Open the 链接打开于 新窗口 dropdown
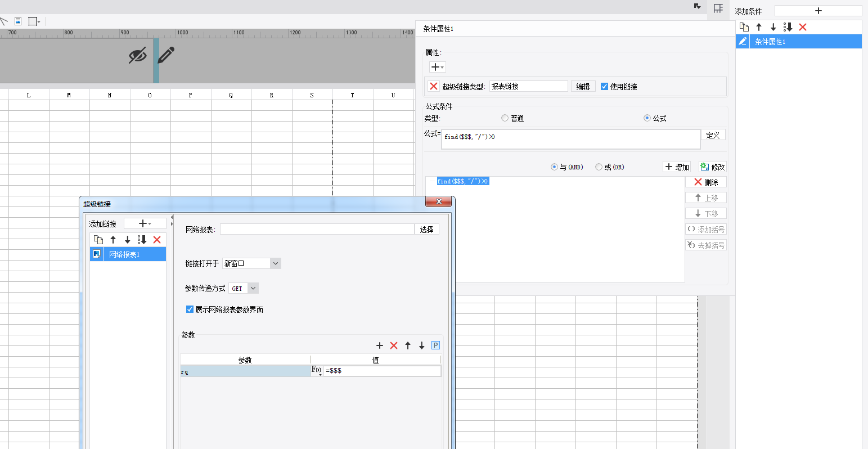This screenshot has width=868, height=449. [x=275, y=263]
